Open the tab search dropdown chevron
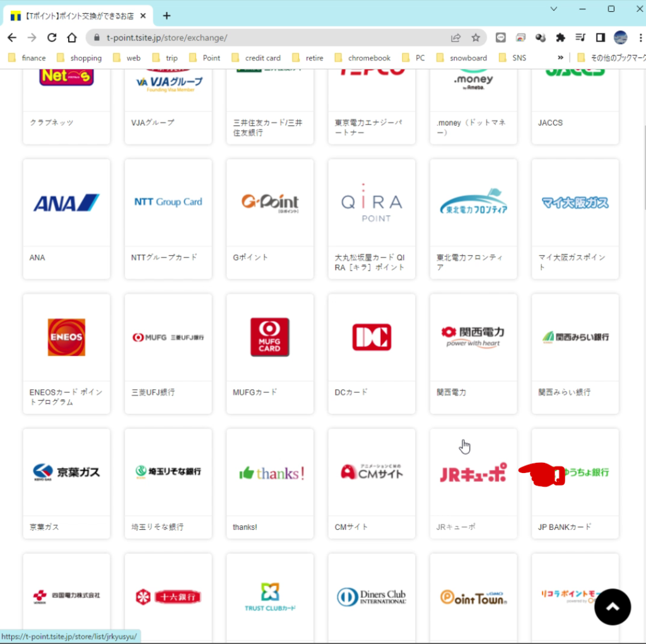Image resolution: width=646 pixels, height=644 pixels. point(554,9)
